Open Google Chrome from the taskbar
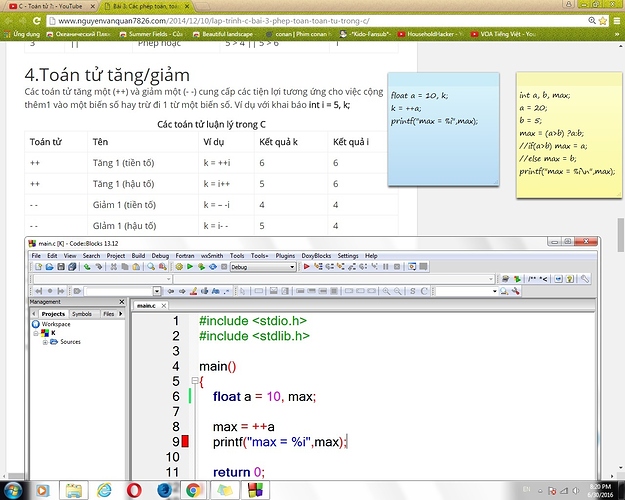The image size is (625, 500). click(x=194, y=490)
